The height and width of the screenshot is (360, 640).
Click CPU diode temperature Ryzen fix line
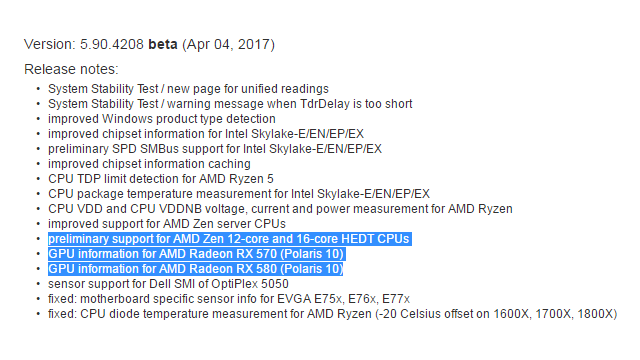pyautogui.click(x=333, y=314)
